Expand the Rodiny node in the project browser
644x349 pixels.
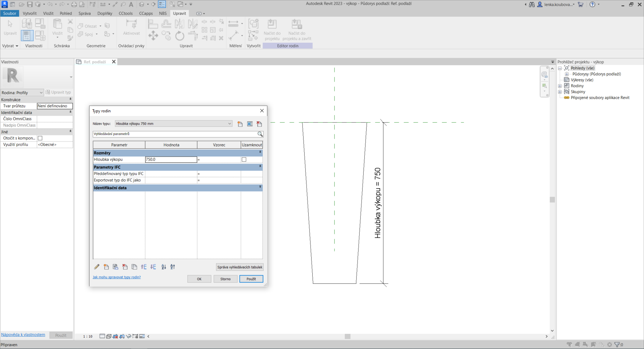(x=560, y=86)
